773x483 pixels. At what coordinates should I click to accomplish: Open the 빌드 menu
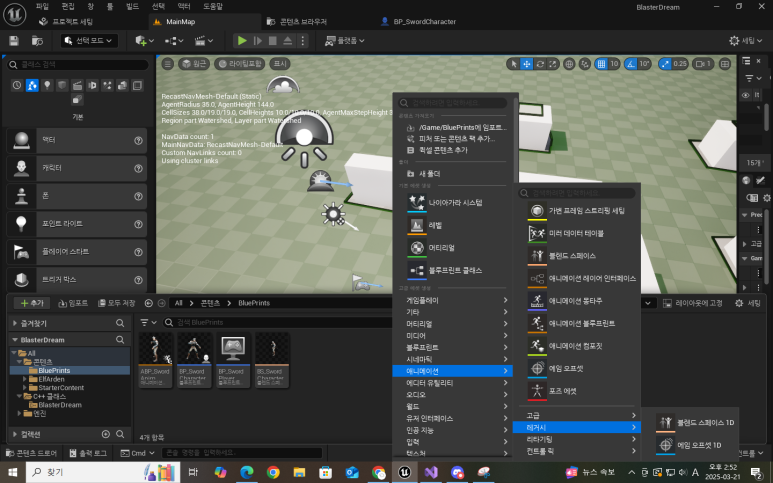pos(132,6)
